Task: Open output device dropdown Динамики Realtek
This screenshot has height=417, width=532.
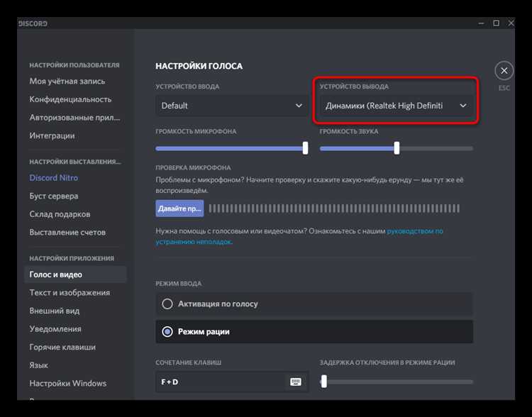Action: 397,106
